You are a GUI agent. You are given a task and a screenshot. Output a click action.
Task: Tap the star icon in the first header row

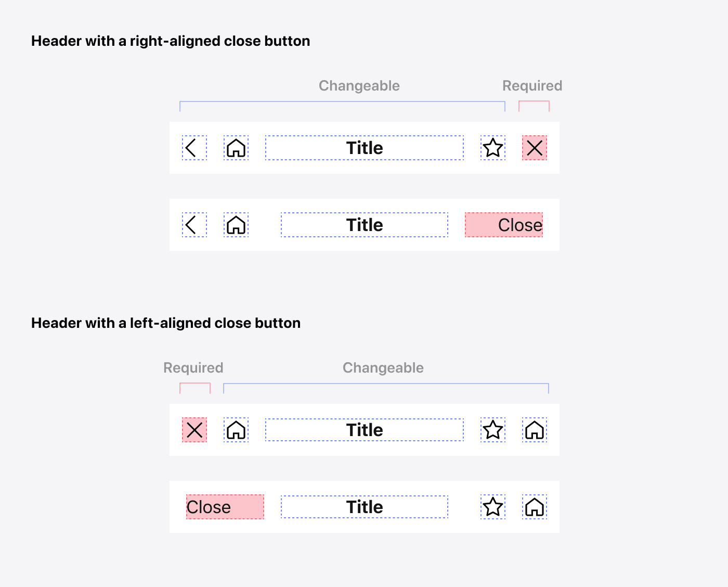pyautogui.click(x=493, y=148)
